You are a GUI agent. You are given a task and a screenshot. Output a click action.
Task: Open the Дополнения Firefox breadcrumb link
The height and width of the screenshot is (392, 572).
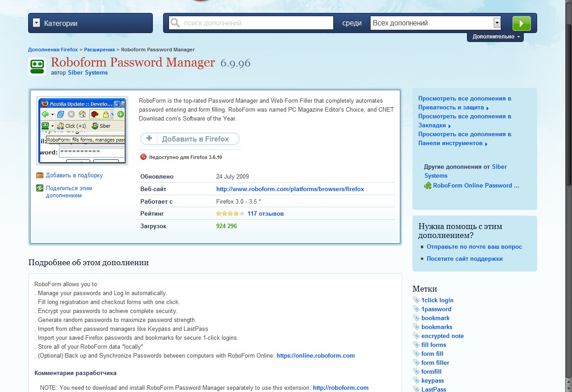[53, 50]
